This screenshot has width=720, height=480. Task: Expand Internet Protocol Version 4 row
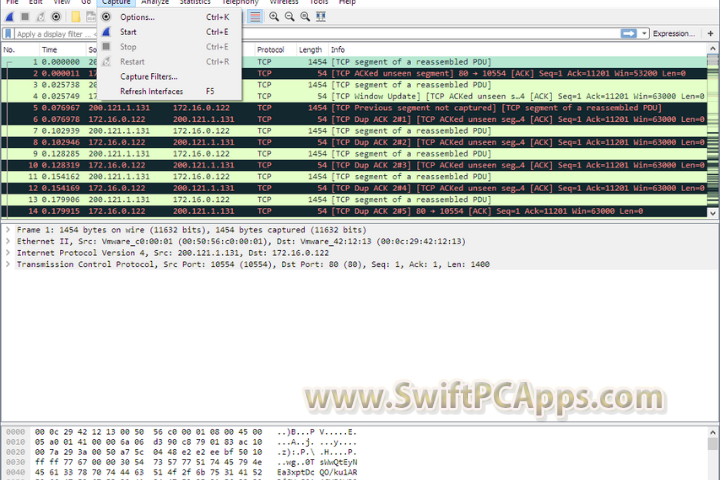click(8, 253)
